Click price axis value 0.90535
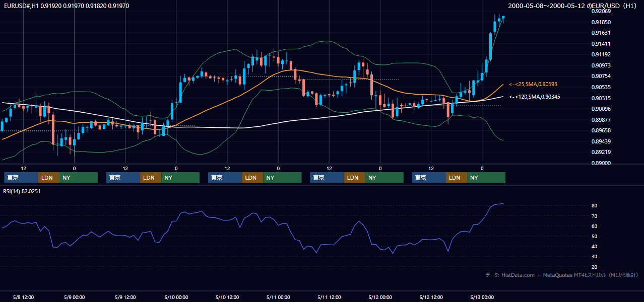 click(x=601, y=87)
